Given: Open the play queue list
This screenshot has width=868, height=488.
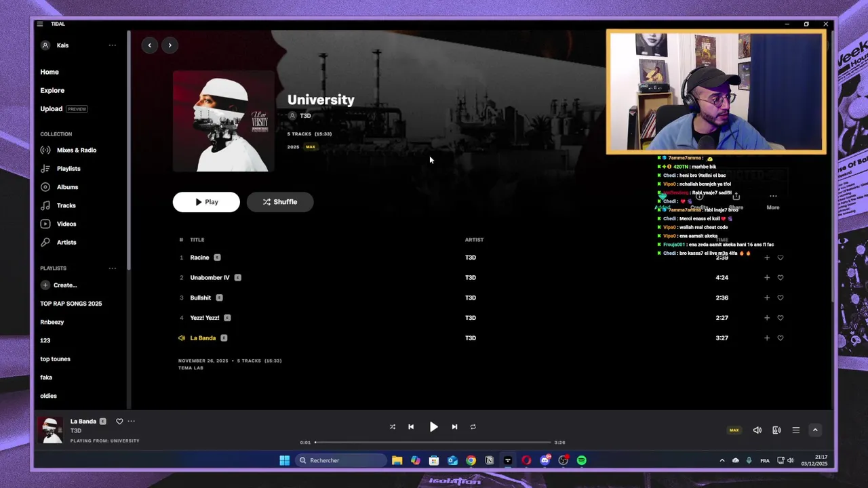Looking at the screenshot, I should point(796,430).
